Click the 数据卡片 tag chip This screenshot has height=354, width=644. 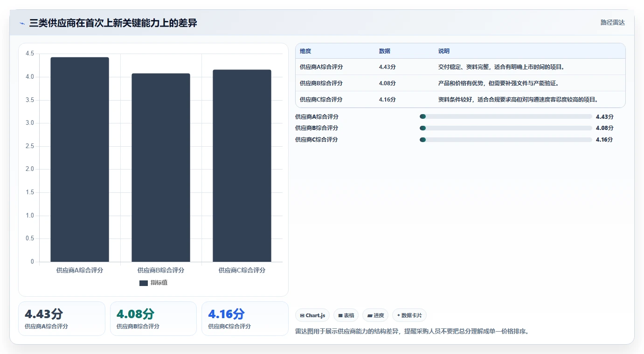point(409,315)
